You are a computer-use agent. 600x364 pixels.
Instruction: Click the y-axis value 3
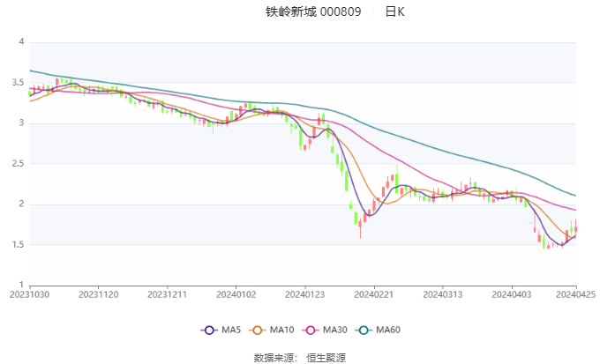[x=21, y=123]
